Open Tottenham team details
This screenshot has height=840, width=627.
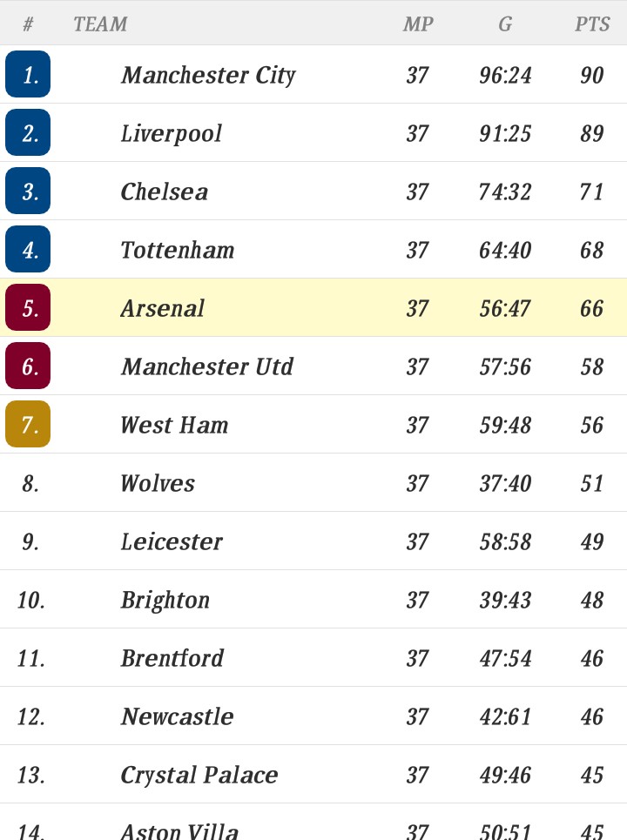(178, 250)
